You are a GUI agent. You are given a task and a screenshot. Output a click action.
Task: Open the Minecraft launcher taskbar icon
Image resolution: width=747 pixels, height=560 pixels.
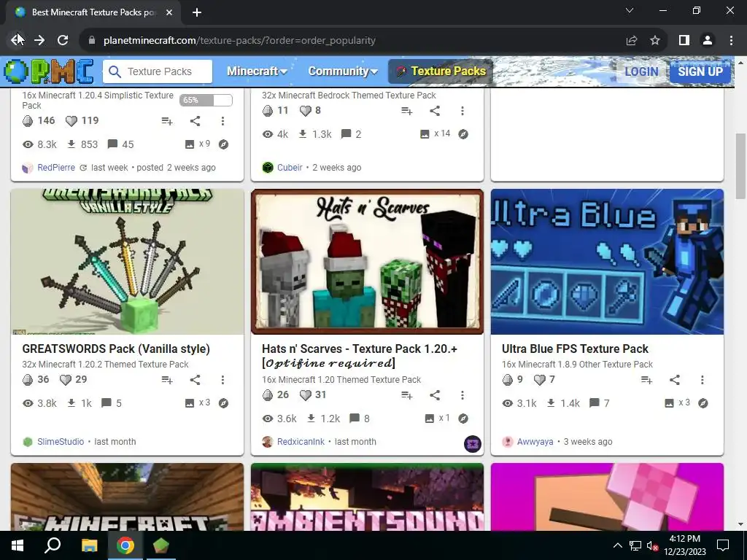point(161,545)
